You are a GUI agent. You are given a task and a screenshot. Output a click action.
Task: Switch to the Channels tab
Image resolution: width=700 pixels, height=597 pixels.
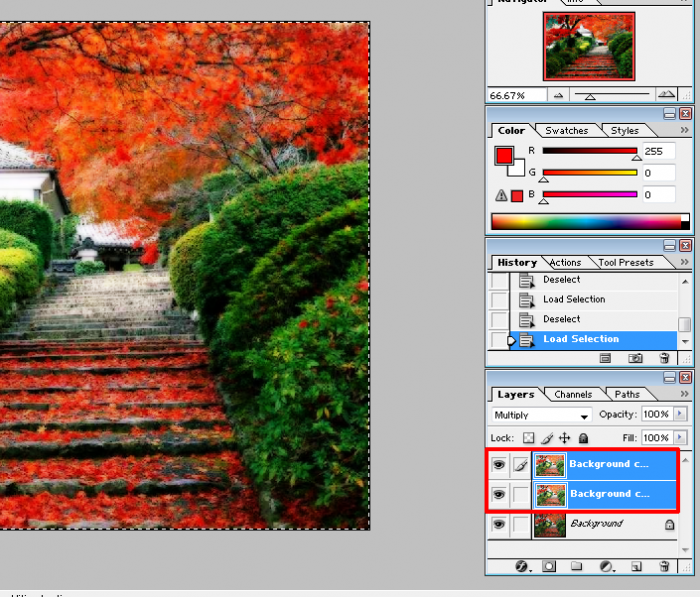point(573,394)
